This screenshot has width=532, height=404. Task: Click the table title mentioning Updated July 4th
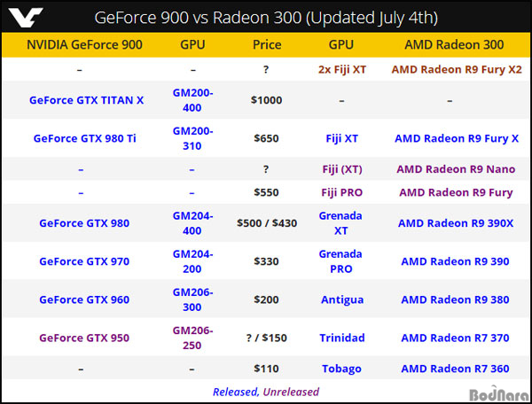pos(266,18)
